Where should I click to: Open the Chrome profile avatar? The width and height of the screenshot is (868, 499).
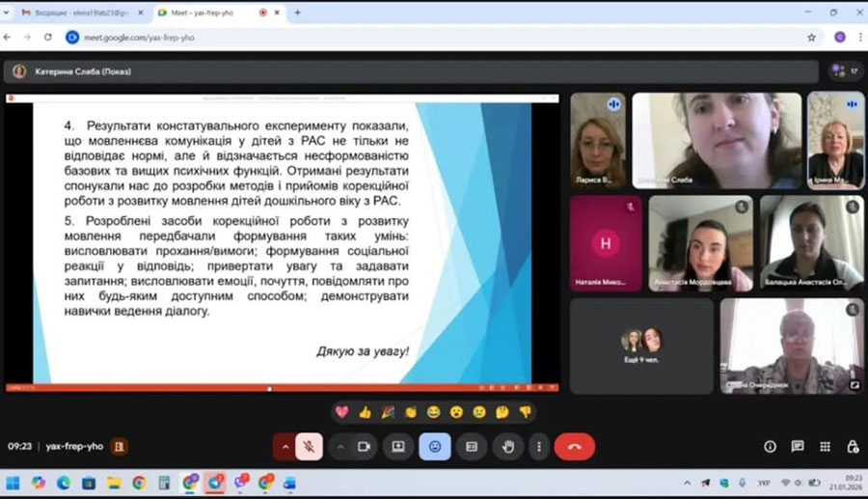pos(840,37)
